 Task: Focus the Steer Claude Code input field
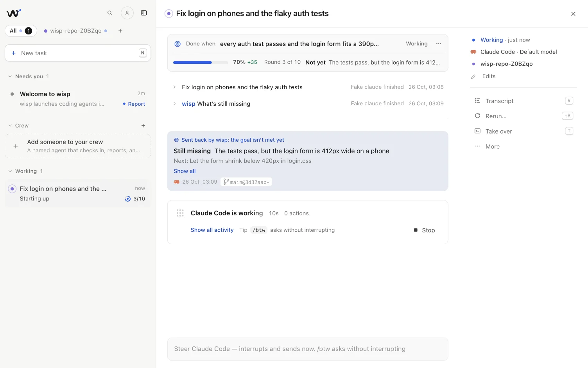coord(308,349)
